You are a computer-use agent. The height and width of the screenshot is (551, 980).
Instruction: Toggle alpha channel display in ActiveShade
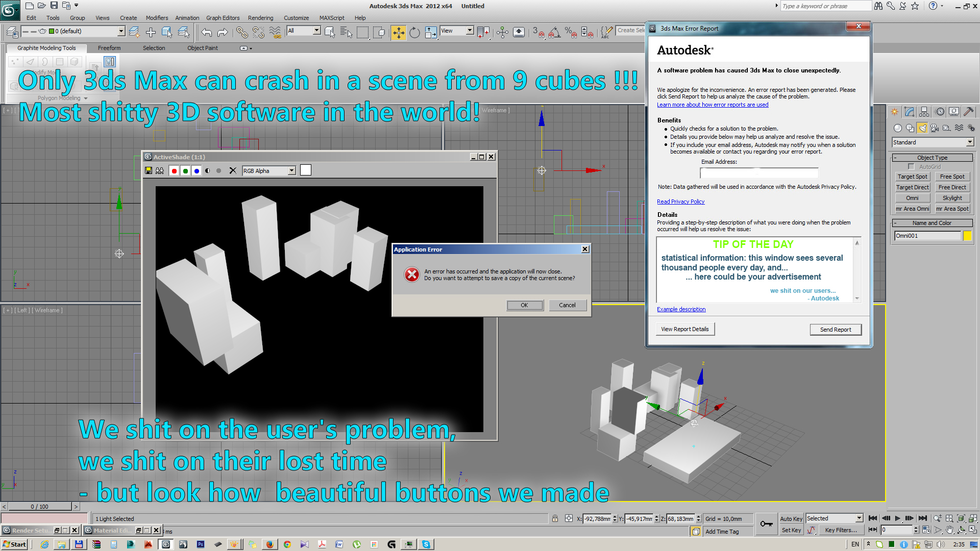(208, 171)
